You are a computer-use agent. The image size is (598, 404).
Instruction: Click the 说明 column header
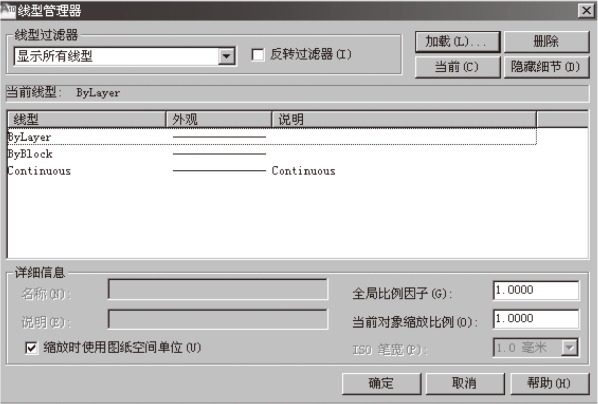pos(404,119)
